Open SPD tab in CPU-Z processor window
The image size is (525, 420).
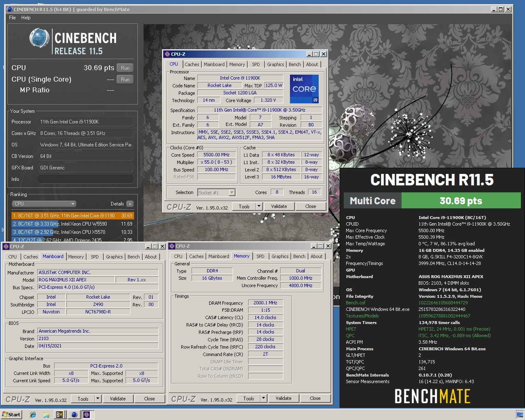coord(256,64)
